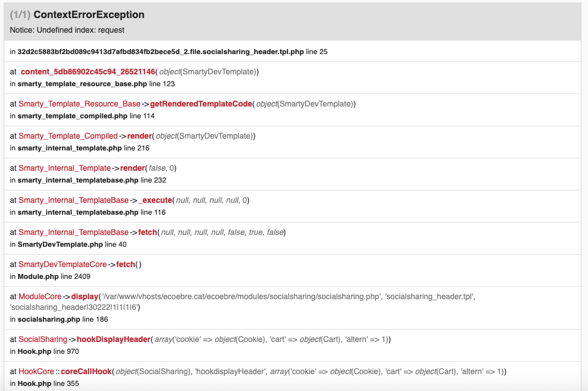Open the coreCallHook method entry
The width and height of the screenshot is (588, 391).
86,371
